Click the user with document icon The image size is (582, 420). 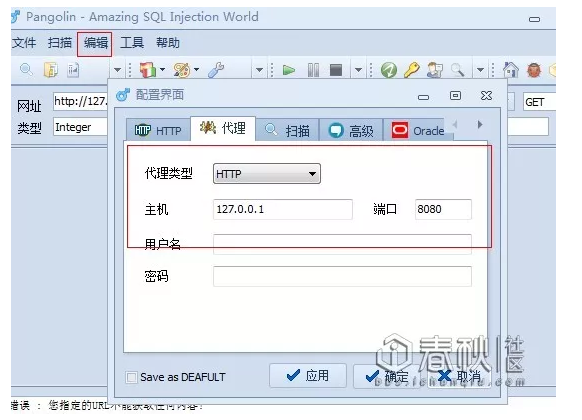(x=435, y=70)
